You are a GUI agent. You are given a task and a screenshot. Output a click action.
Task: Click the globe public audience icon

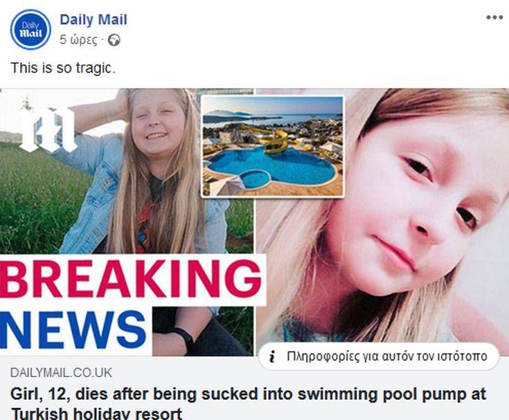pyautogui.click(x=114, y=40)
